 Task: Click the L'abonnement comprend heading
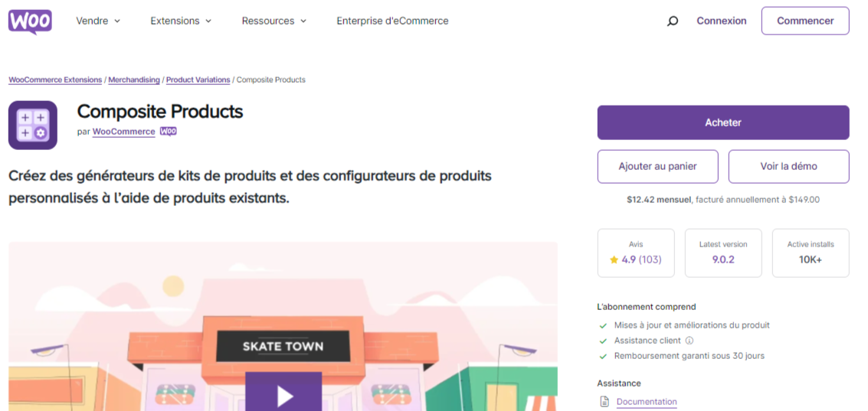647,307
